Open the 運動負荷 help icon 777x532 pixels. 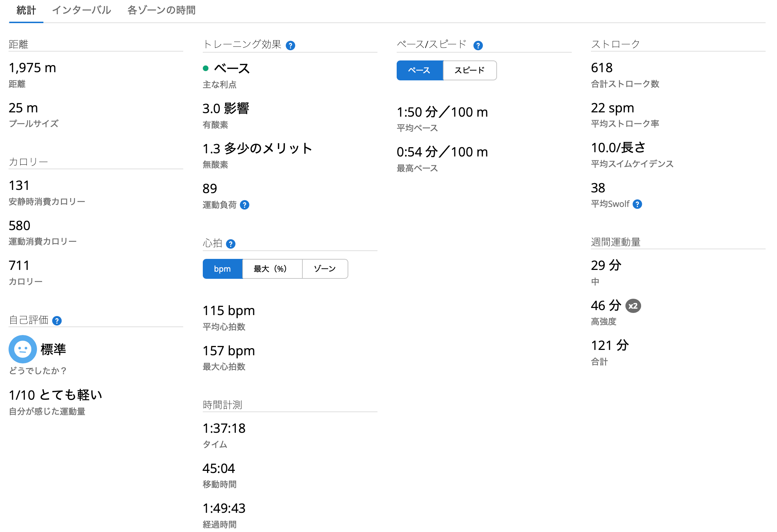(x=244, y=205)
